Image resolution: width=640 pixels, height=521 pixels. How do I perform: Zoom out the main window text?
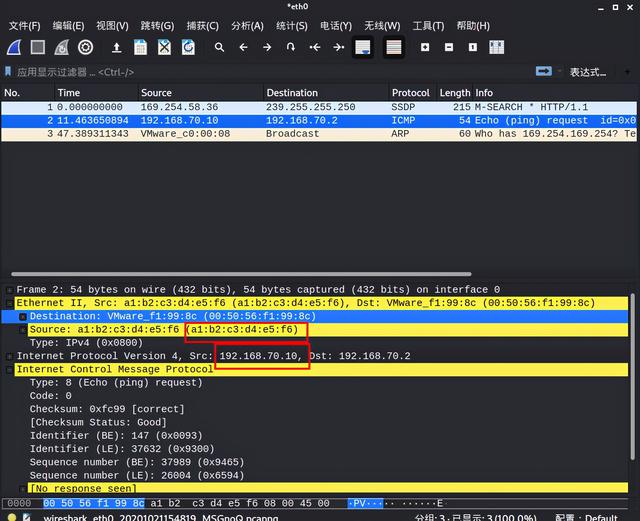click(x=449, y=47)
